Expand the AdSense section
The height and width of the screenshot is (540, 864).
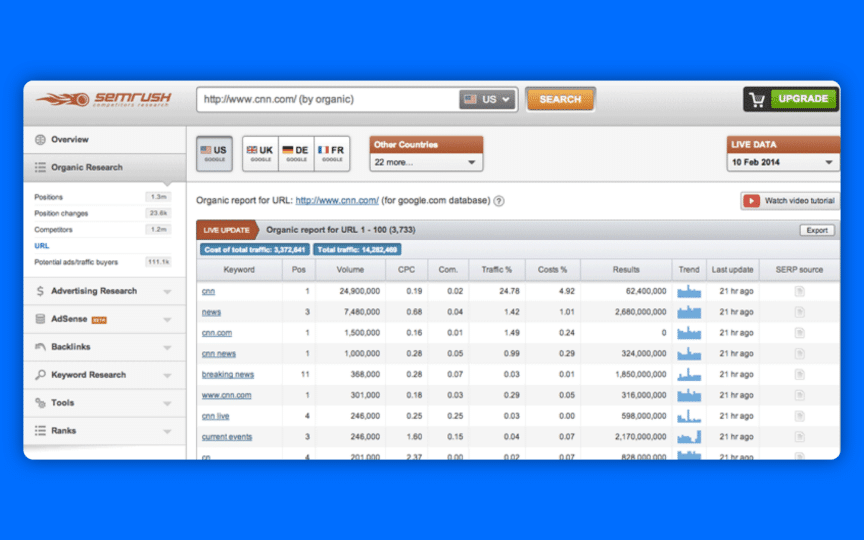point(168,320)
